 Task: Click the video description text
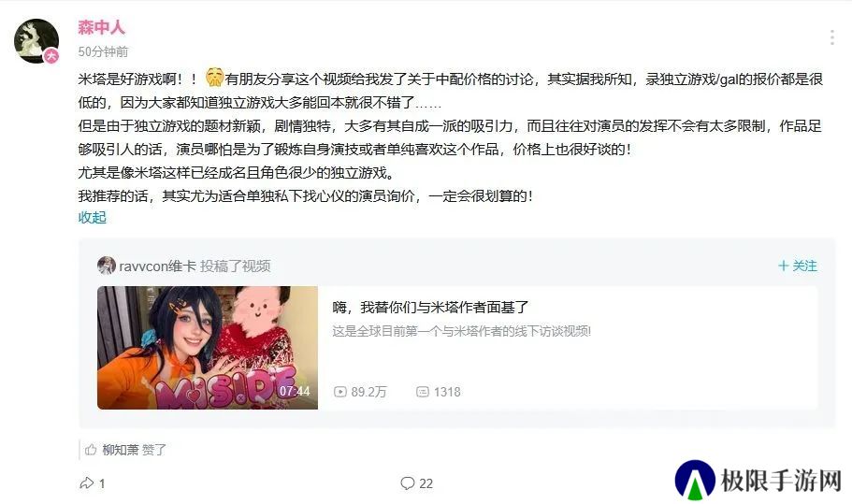[462, 331]
